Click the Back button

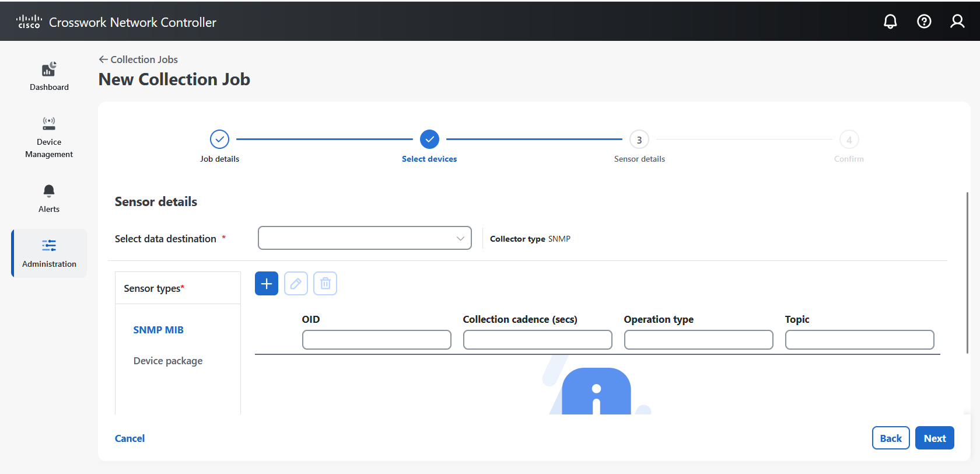click(891, 438)
